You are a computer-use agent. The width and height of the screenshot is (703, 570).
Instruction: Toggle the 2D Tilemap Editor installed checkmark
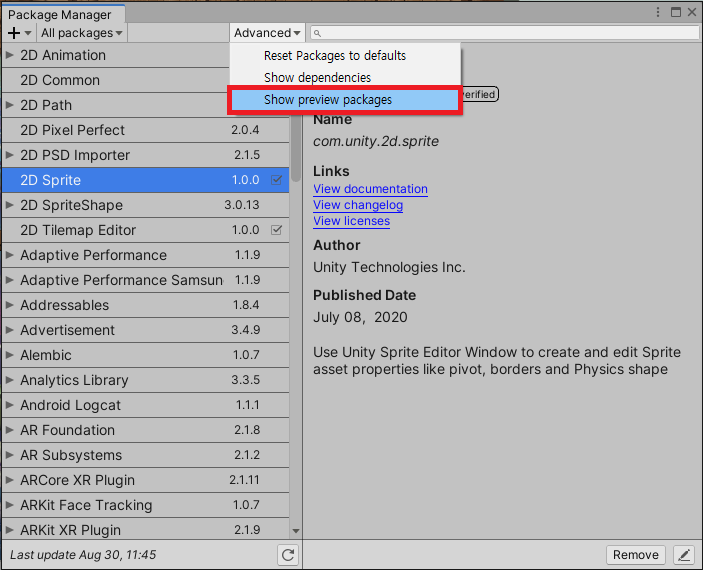click(277, 230)
